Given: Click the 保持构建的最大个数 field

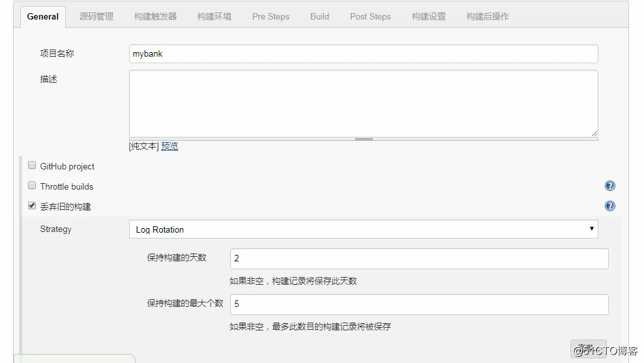Looking at the screenshot, I should coord(419,304).
